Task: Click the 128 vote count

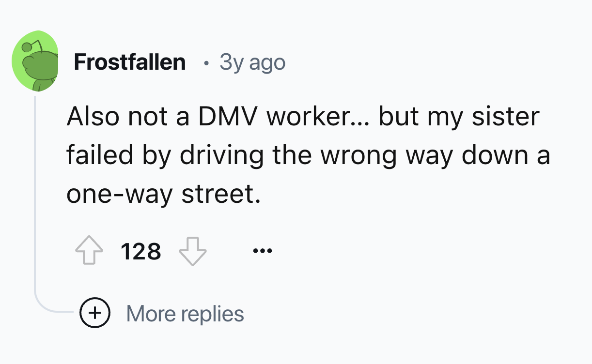Action: click(140, 252)
